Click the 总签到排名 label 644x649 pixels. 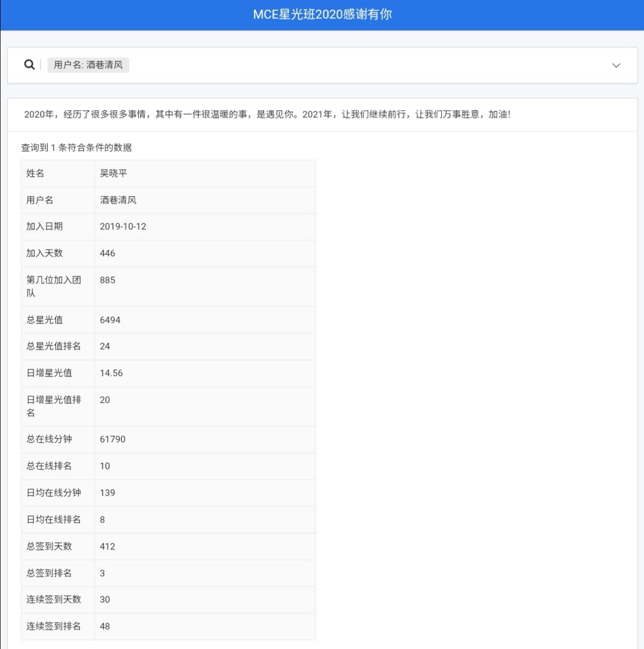tap(49, 573)
